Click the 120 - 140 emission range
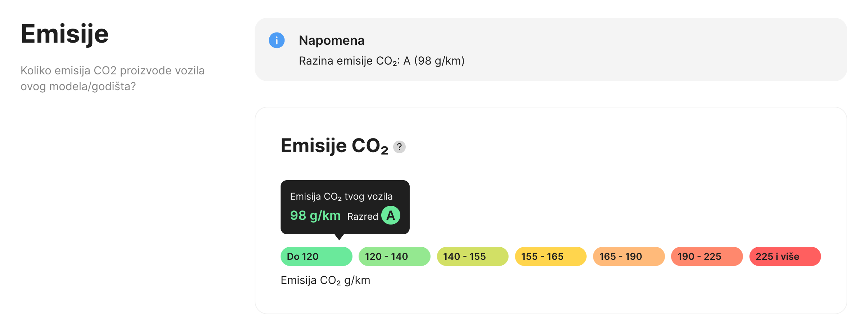868x327 pixels. click(394, 257)
